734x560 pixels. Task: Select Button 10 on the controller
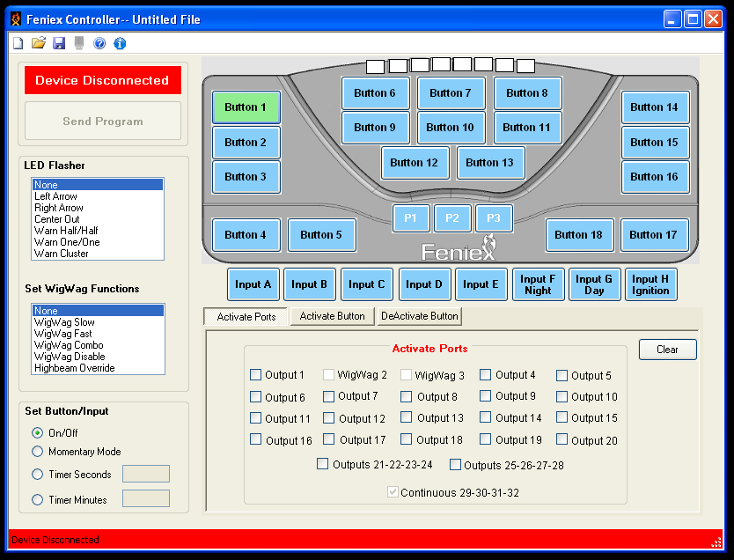coord(451,128)
